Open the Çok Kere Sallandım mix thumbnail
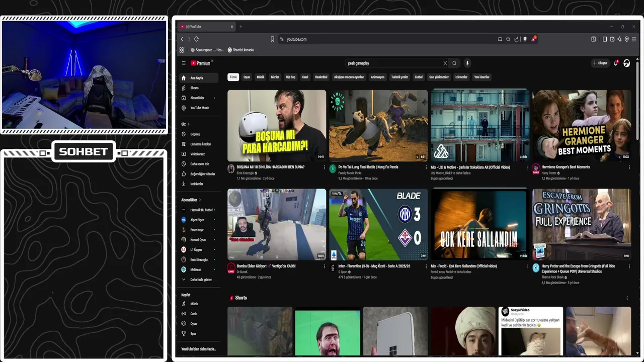This screenshot has height=362, width=644. 480,224
